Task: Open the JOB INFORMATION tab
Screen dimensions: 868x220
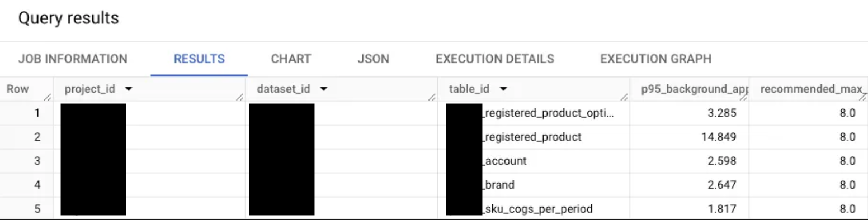Action: [x=73, y=59]
